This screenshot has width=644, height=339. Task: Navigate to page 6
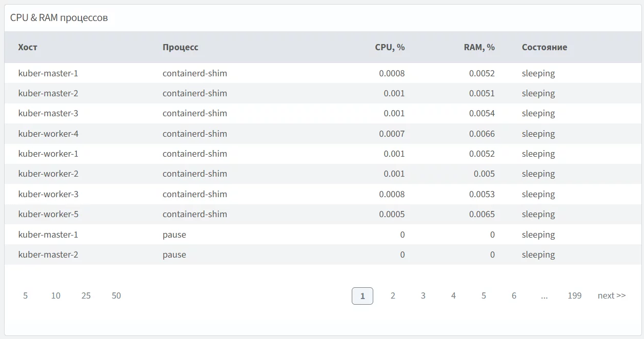[514, 295]
